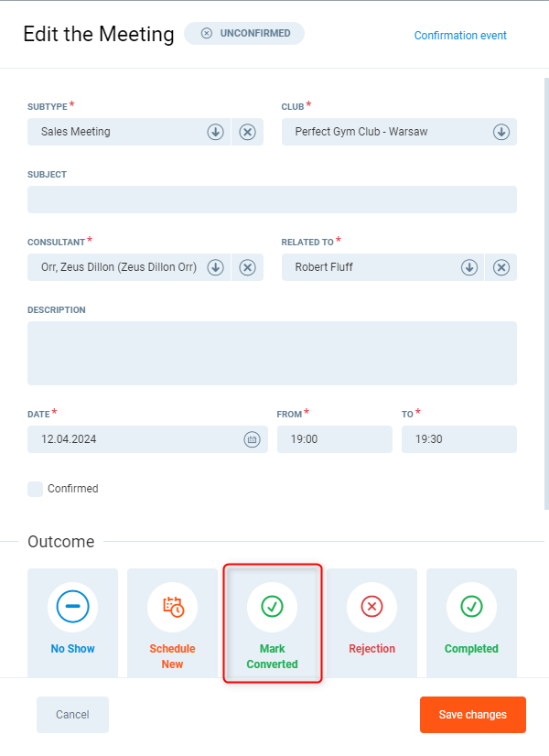Viewport: 549px width, 756px height.
Task: Remove Robert Fluff from Related To
Action: pos(501,267)
